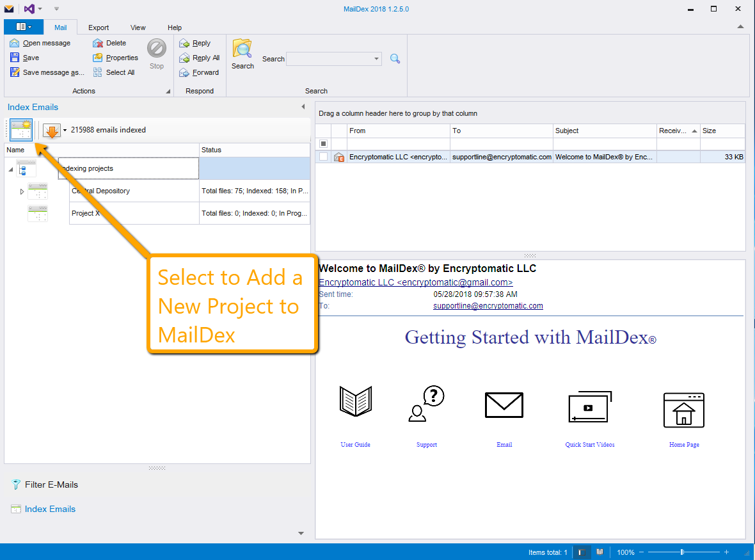The width and height of the screenshot is (755, 560).
Task: Toggle the select-all messages checkbox
Action: click(324, 143)
